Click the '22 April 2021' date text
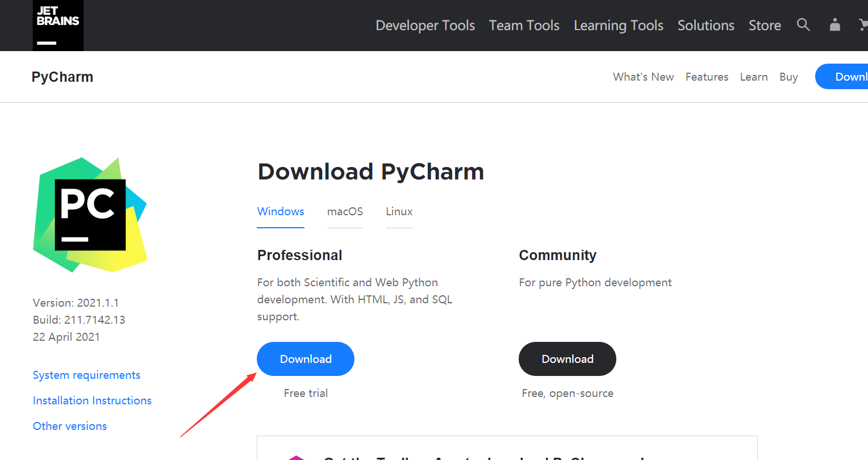This screenshot has width=868, height=460. 66,337
